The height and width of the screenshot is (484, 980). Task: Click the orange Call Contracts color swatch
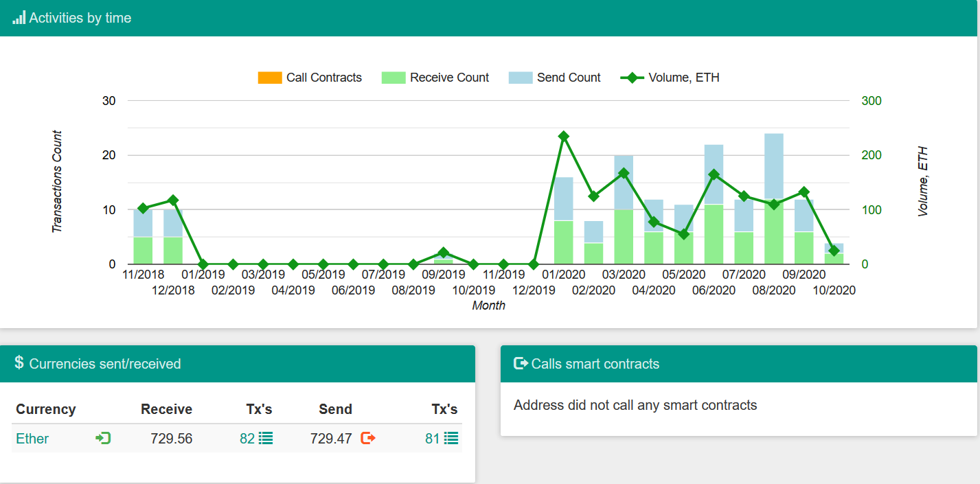tap(270, 78)
